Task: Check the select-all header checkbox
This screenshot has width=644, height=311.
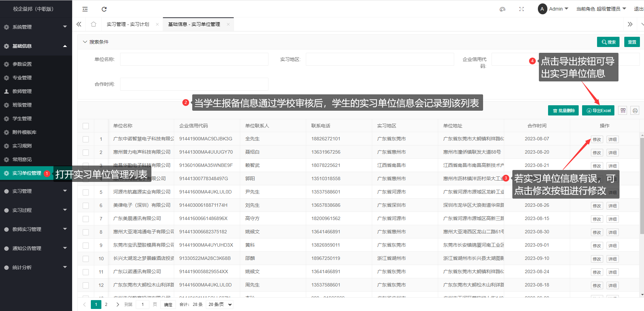Action: coord(86,126)
